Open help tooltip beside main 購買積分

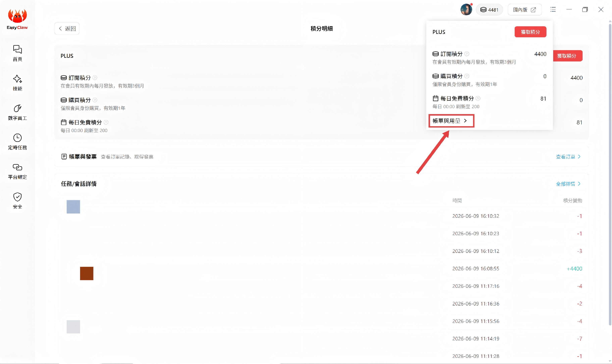[95, 100]
